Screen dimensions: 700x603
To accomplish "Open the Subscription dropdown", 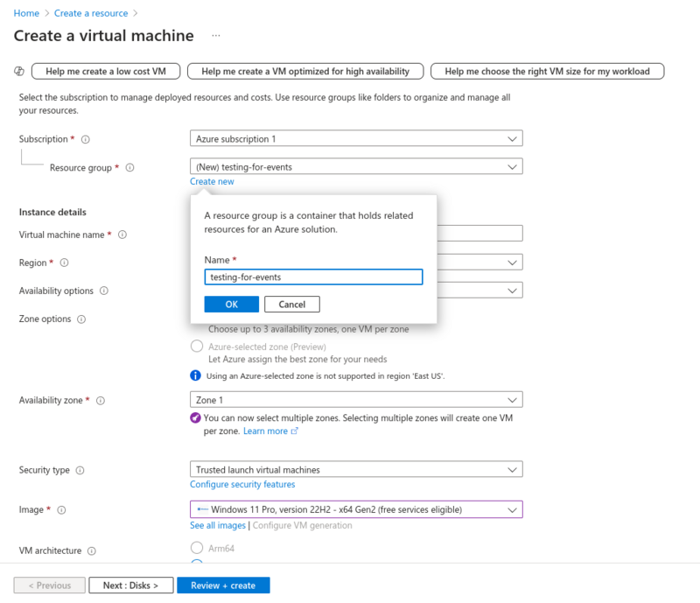I will pyautogui.click(x=356, y=138).
